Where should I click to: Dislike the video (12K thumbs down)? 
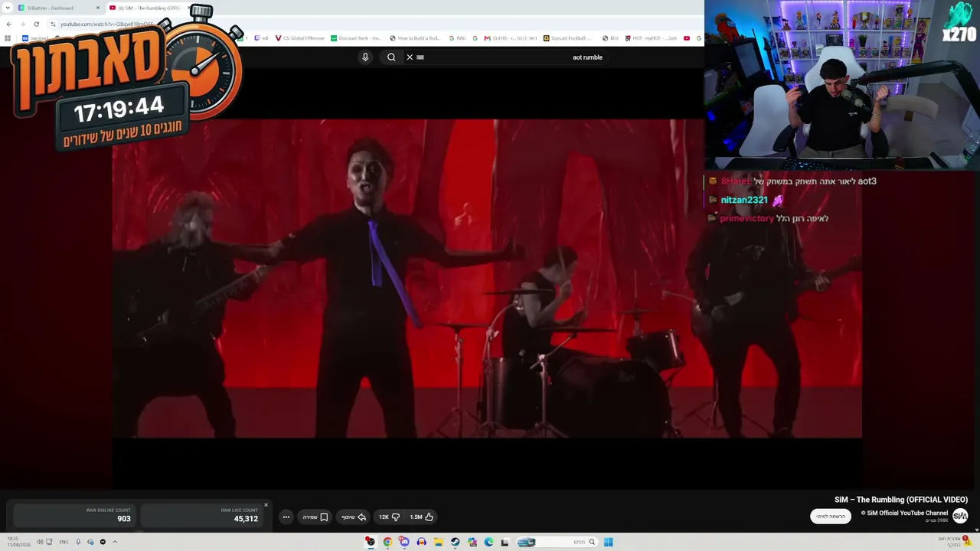point(390,517)
